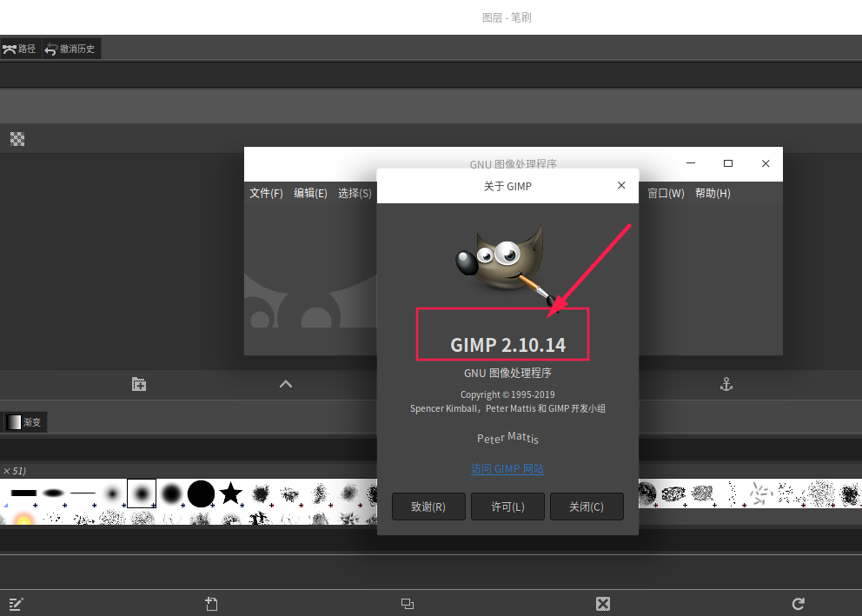Open the 编辑(E) menu in GNU window

(x=310, y=194)
